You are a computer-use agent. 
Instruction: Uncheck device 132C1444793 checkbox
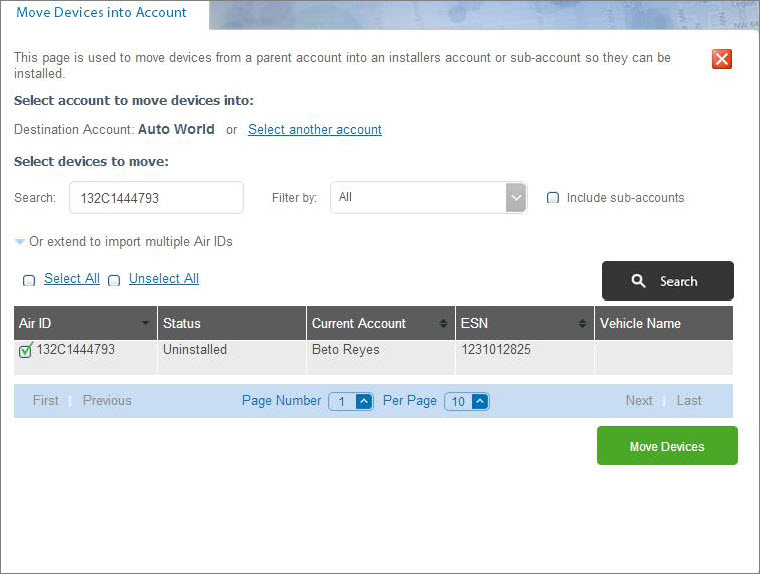[x=26, y=350]
